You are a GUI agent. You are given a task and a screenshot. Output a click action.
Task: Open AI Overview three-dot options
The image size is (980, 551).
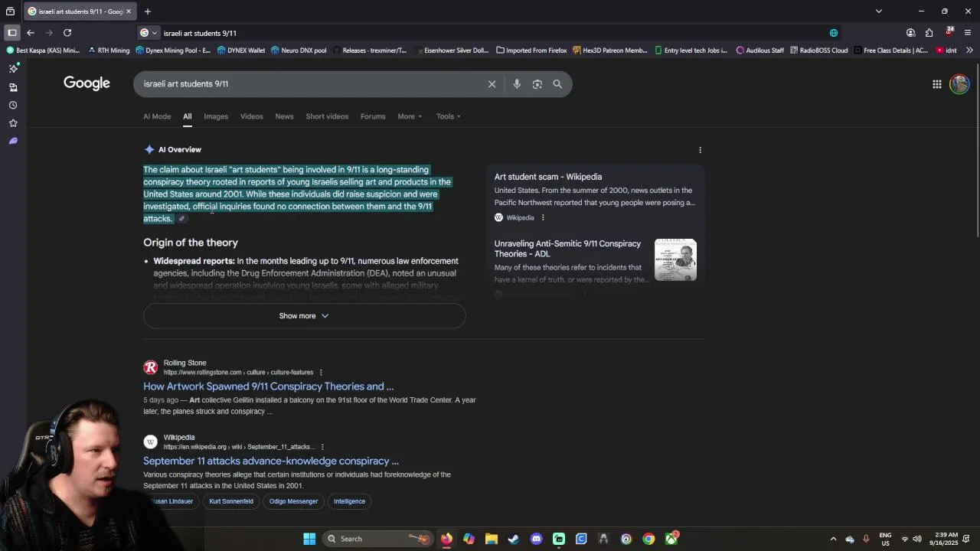tap(700, 150)
